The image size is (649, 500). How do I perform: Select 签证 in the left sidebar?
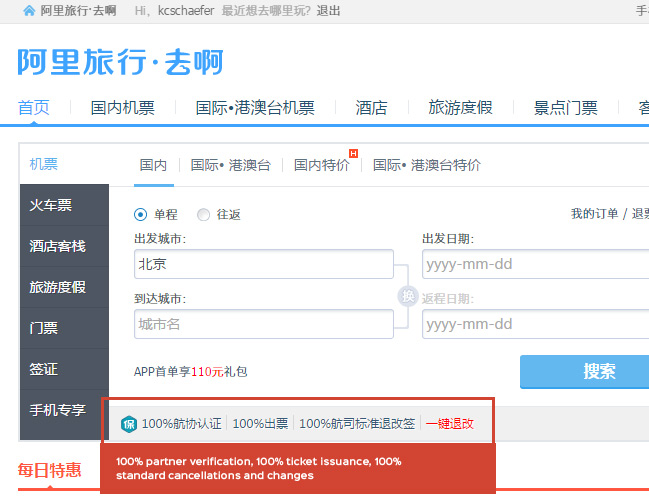(65, 369)
